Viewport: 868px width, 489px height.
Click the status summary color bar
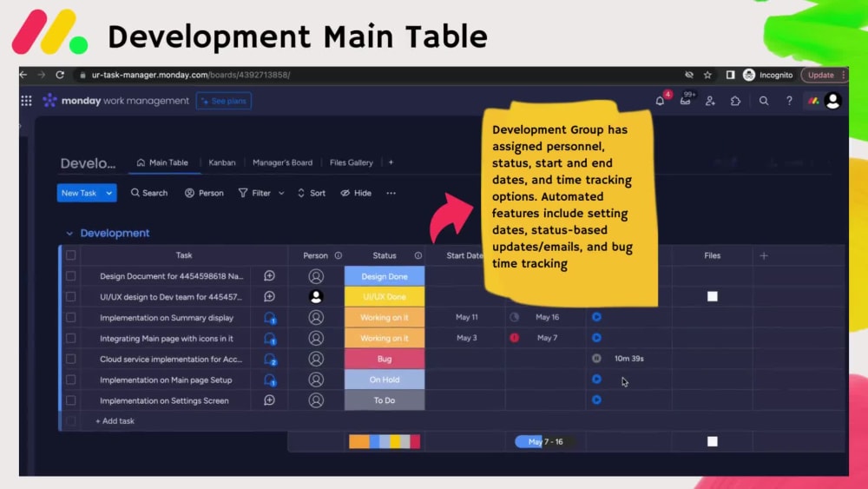pyautogui.click(x=385, y=441)
